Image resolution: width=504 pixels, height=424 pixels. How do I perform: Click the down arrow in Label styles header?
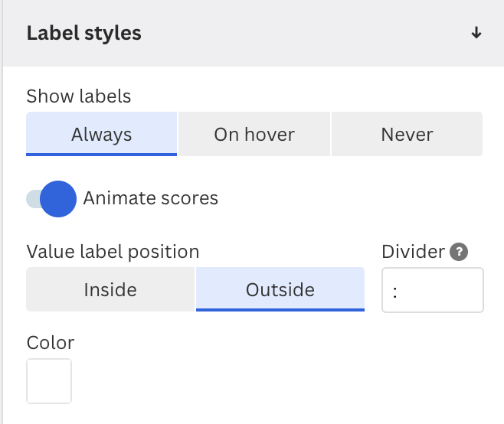pyautogui.click(x=476, y=33)
